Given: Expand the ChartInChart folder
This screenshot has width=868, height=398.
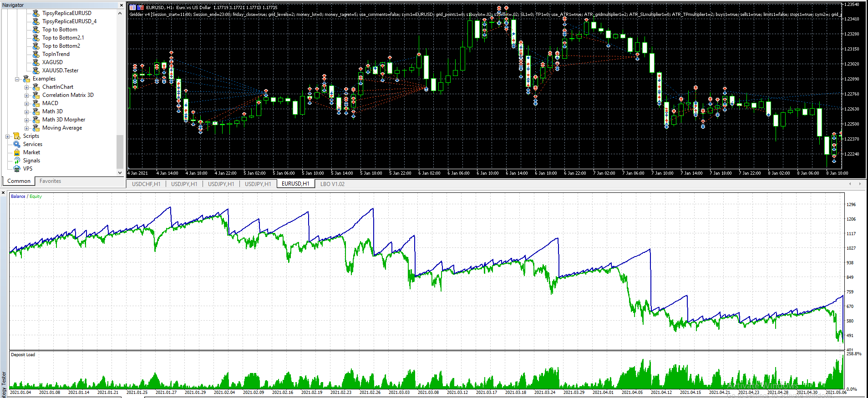Looking at the screenshot, I should 27,87.
